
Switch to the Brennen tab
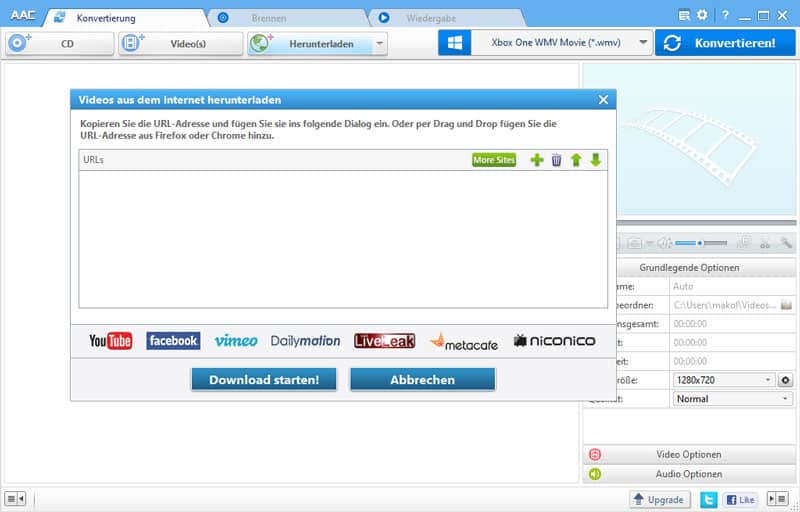pyautogui.click(x=269, y=18)
